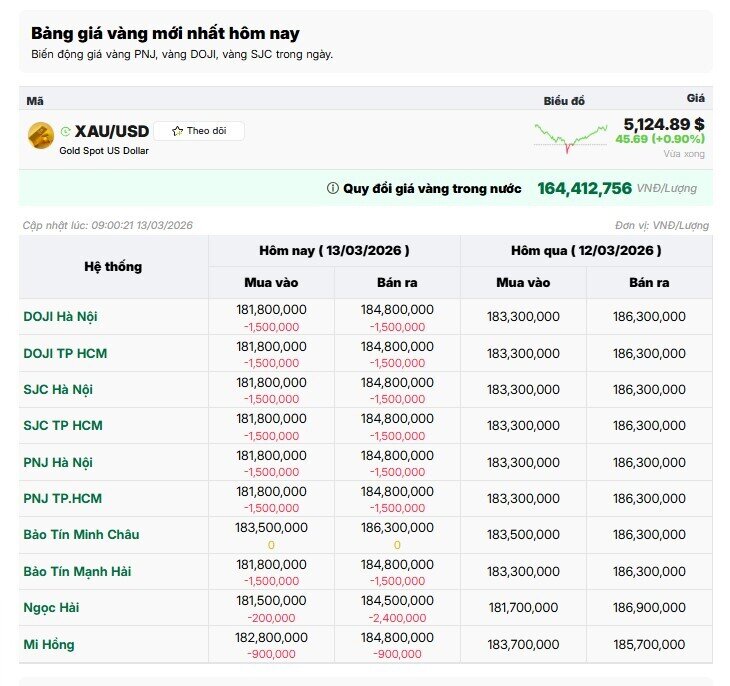Click Ngọc Hải yesterday sell 186,900,000
730x686 pixels.
pyautogui.click(x=649, y=608)
